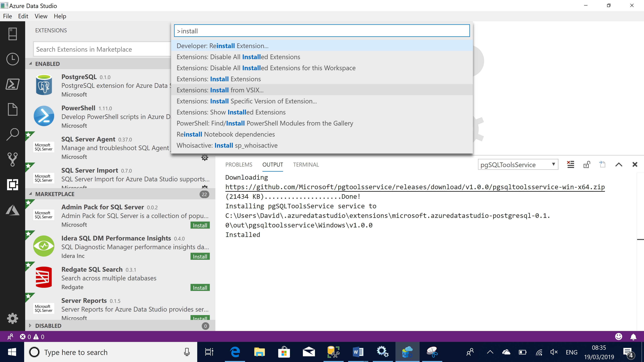The image size is (644, 362).
Task: Select Extensions: Install from VSIX command
Action: tap(220, 90)
